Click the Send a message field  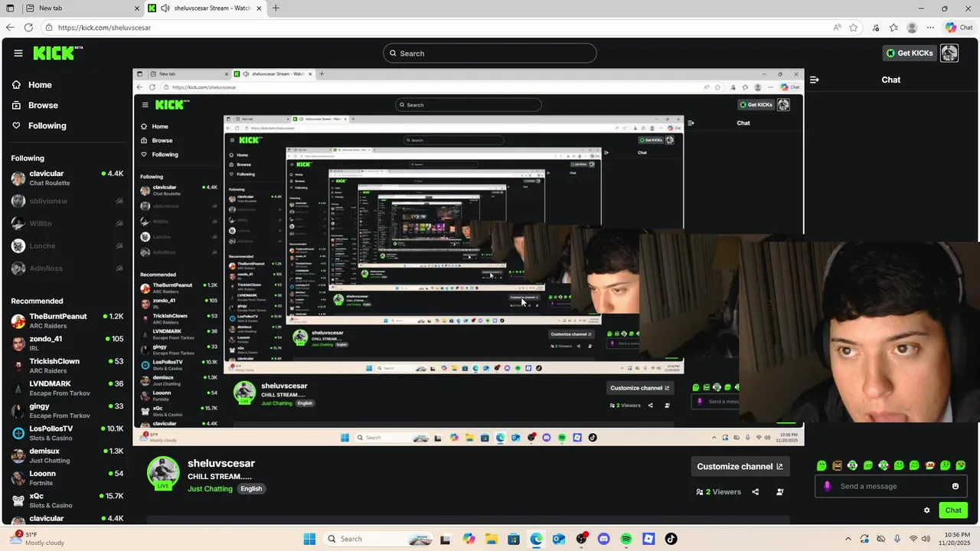click(890, 486)
